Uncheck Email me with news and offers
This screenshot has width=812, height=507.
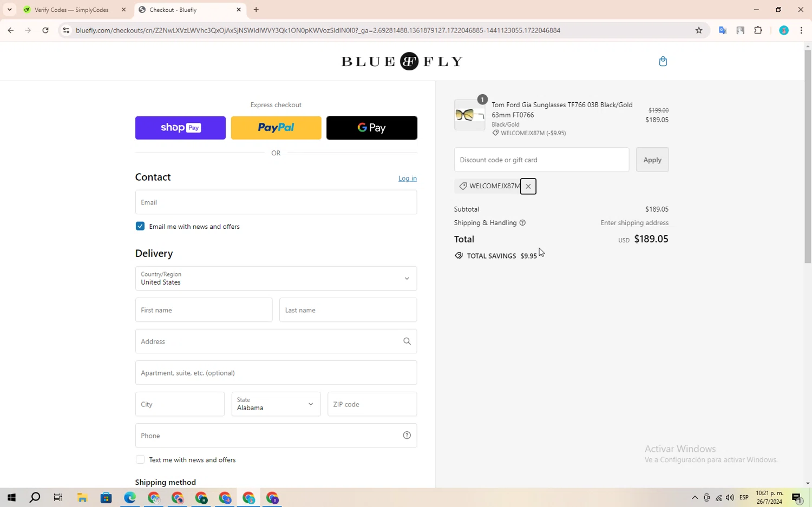140,226
